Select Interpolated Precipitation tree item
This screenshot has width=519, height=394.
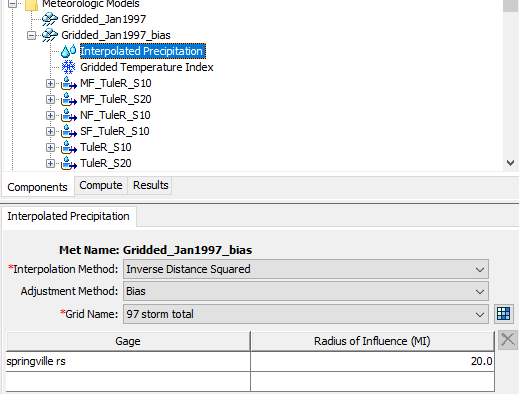pos(143,51)
